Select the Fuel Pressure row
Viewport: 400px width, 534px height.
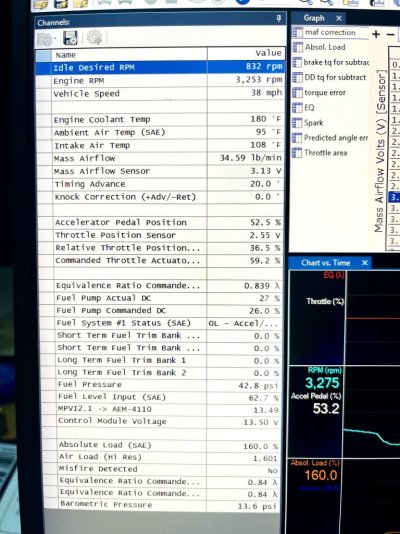[160, 385]
